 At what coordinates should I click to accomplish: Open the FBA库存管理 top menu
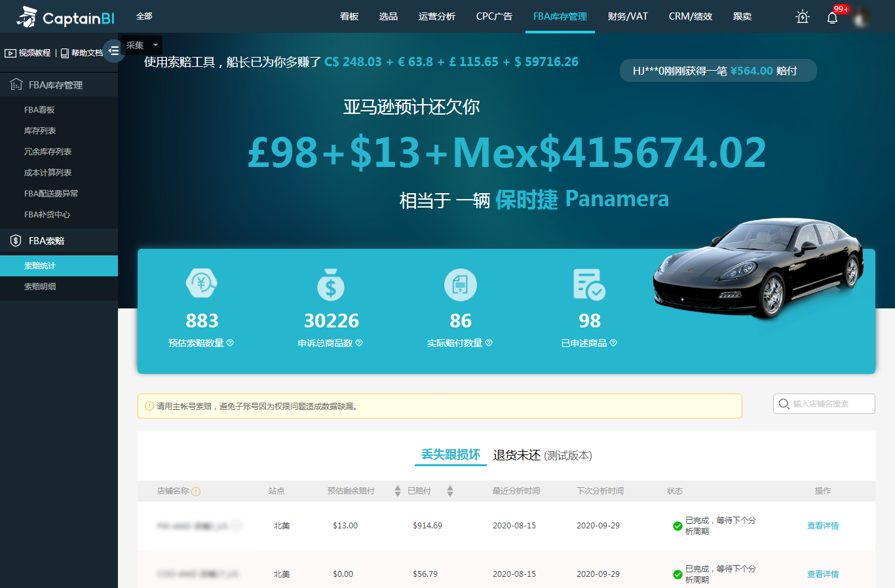pyautogui.click(x=560, y=16)
